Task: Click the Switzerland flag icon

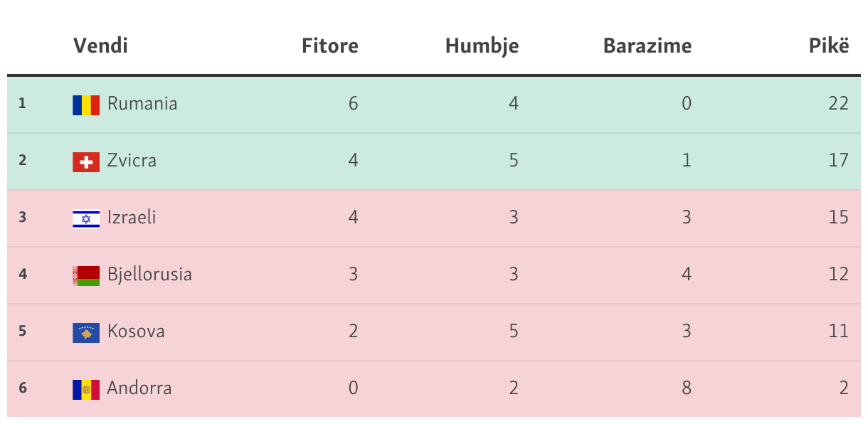Action: pos(85,161)
